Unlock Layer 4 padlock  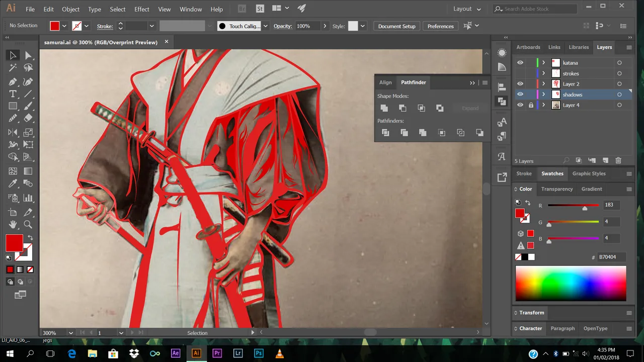coord(531,105)
